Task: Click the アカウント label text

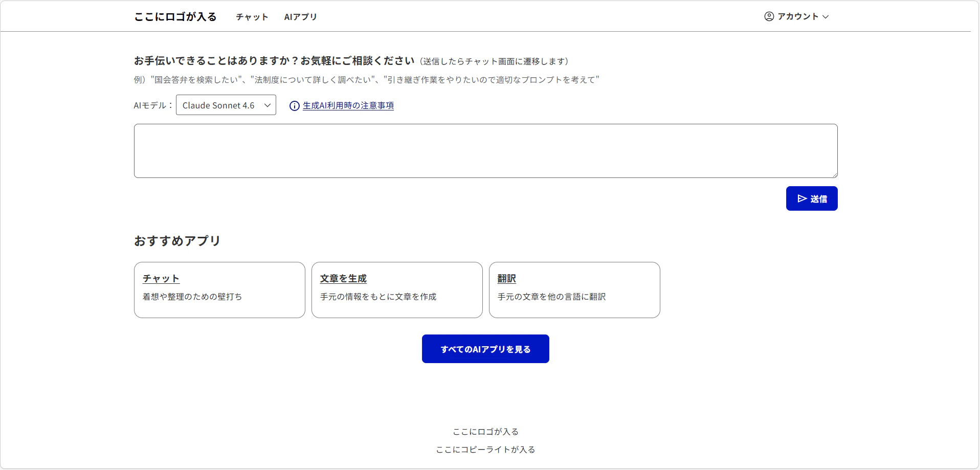Action: [x=798, y=16]
